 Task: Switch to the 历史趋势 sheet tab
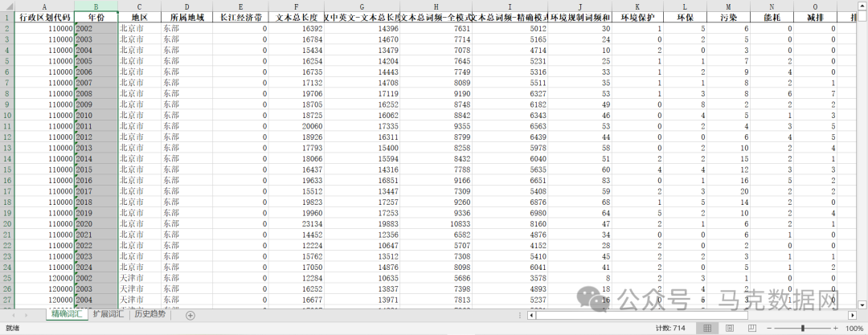[x=150, y=314]
